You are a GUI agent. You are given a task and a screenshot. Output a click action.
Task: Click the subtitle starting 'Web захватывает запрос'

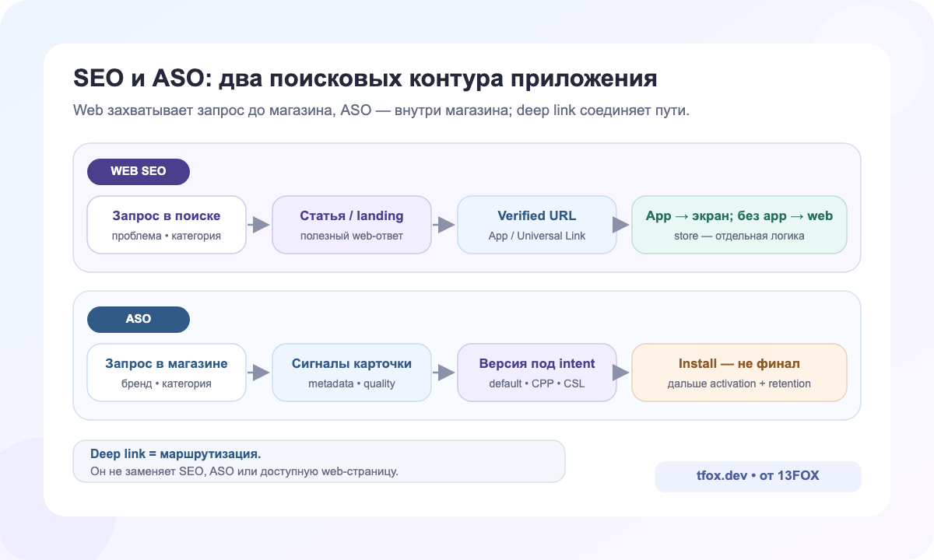[381, 110]
